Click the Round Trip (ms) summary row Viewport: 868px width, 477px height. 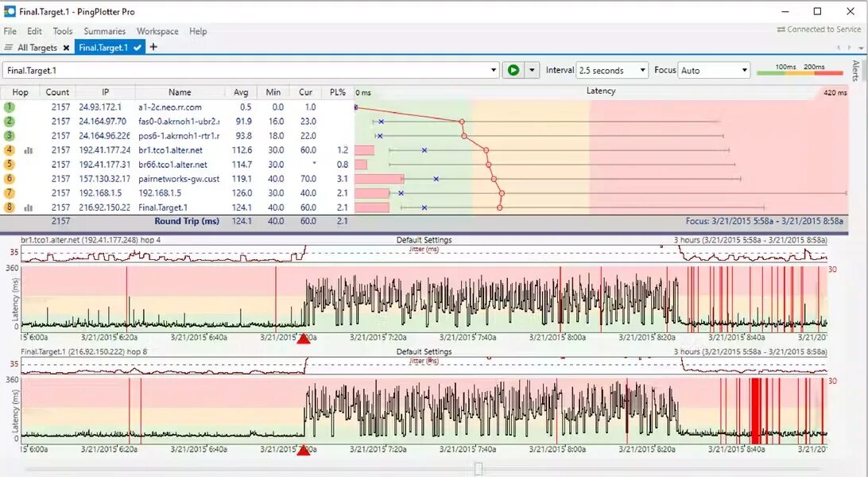(x=424, y=221)
